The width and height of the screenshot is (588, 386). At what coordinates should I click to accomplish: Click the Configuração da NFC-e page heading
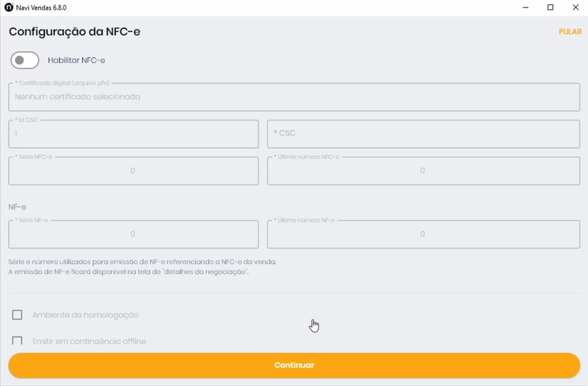(x=74, y=32)
